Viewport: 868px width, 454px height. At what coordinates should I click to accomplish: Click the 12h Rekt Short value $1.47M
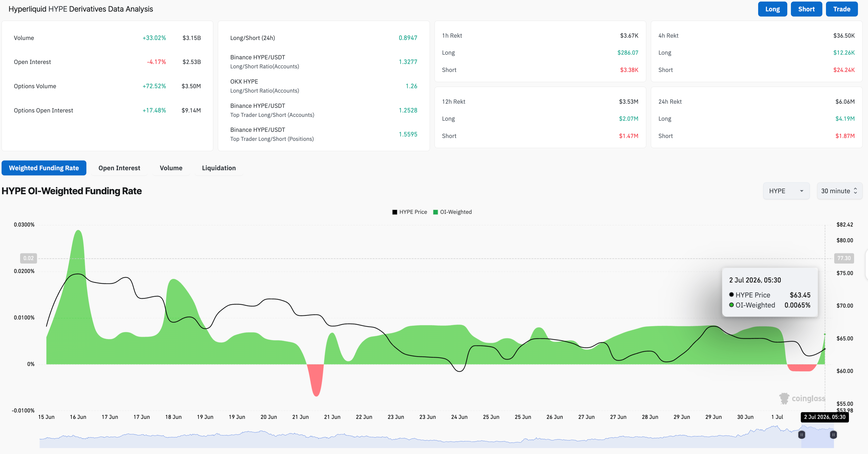(x=628, y=136)
